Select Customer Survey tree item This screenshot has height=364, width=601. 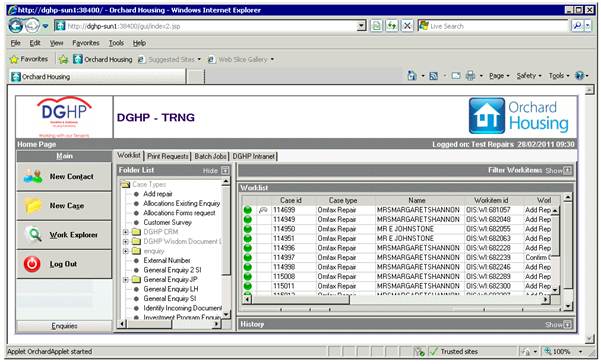167,222
